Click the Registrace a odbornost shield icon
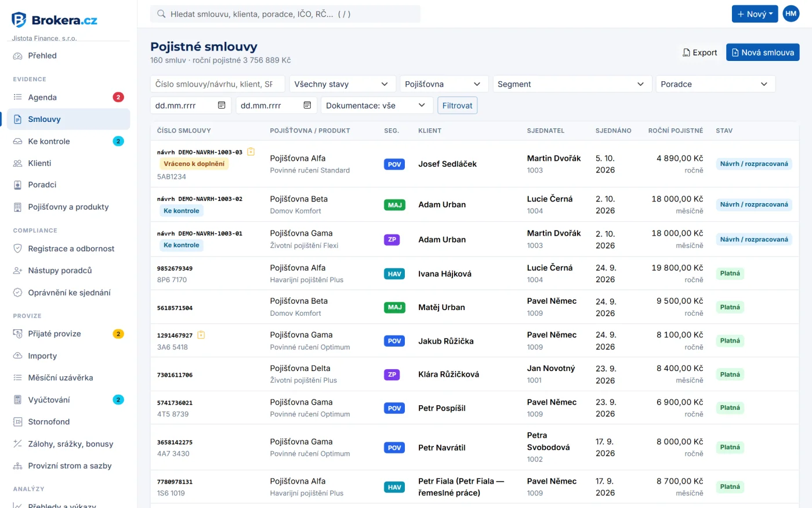 coord(17,248)
